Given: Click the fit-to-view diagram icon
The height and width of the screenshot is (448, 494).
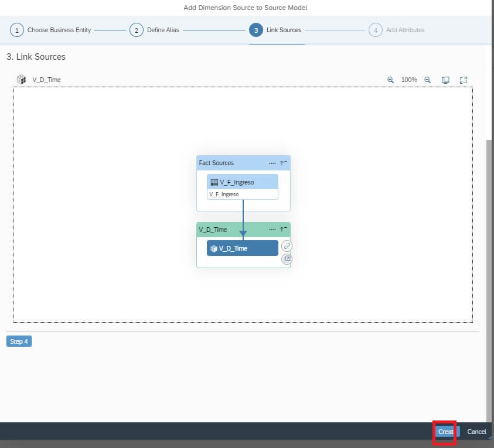Looking at the screenshot, I should coord(445,80).
